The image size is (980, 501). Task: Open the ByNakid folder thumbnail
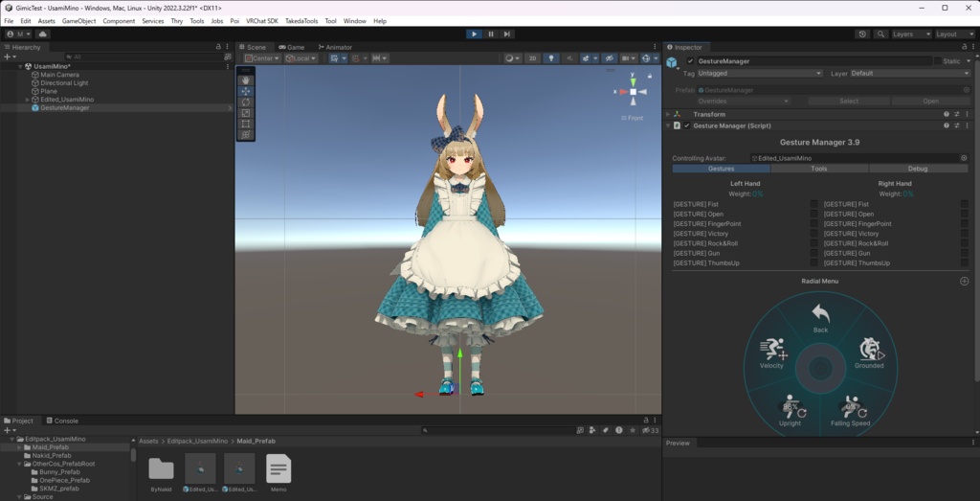(x=161, y=469)
